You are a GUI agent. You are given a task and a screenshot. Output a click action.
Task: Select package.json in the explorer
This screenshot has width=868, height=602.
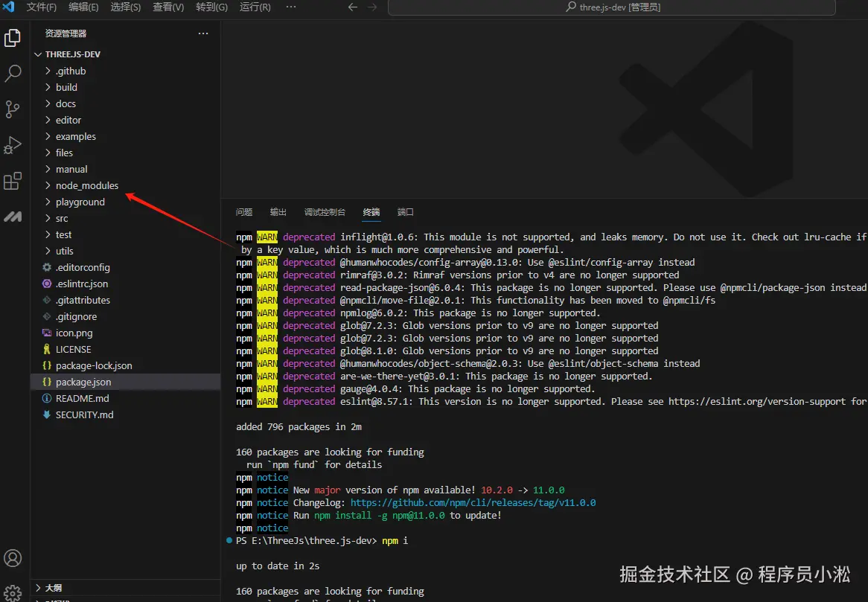(x=126, y=382)
